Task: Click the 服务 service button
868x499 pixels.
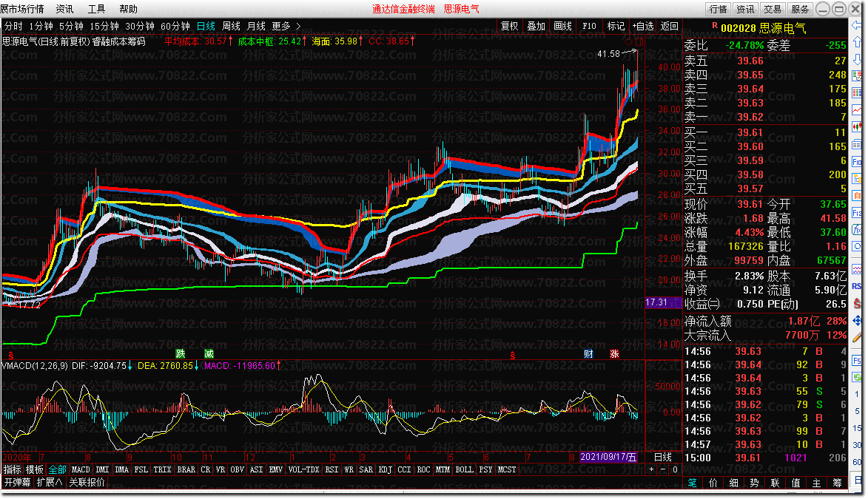Action: 799,9
